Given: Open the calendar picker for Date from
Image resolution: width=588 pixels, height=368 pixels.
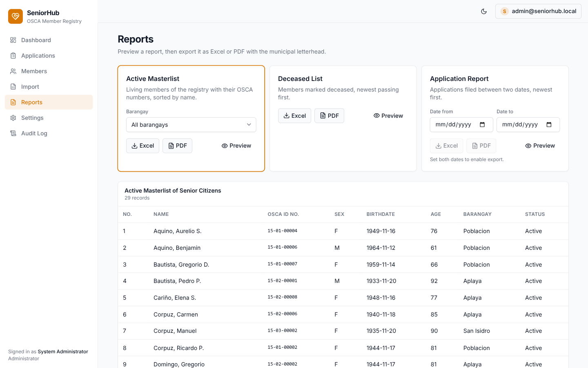Looking at the screenshot, I should (482, 125).
